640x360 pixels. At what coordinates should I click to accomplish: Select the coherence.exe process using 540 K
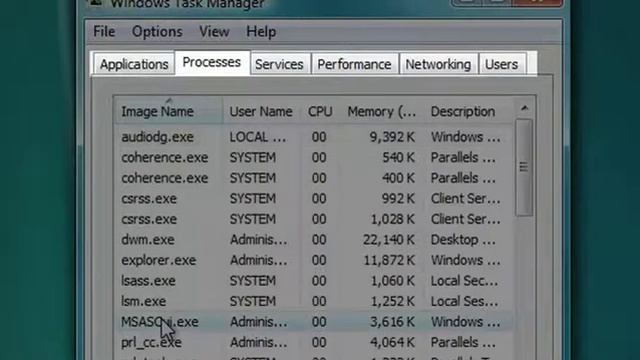[164, 157]
